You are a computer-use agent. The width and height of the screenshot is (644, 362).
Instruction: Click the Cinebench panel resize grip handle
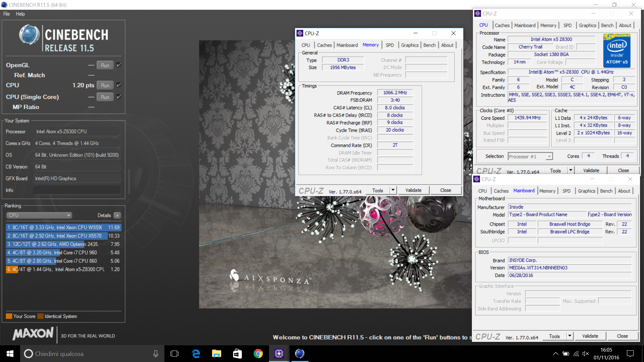point(129,181)
